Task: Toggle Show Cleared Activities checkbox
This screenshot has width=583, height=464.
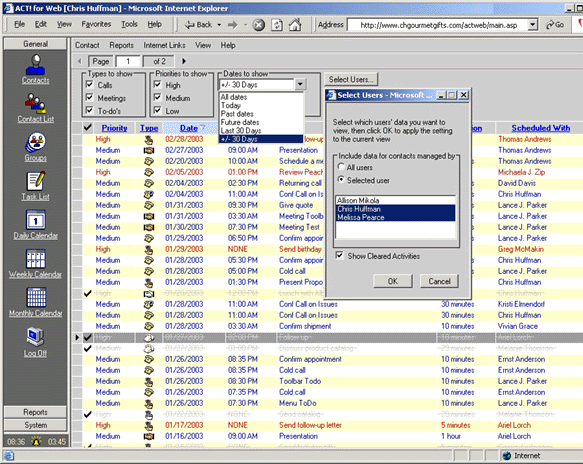Action: pyautogui.click(x=339, y=255)
